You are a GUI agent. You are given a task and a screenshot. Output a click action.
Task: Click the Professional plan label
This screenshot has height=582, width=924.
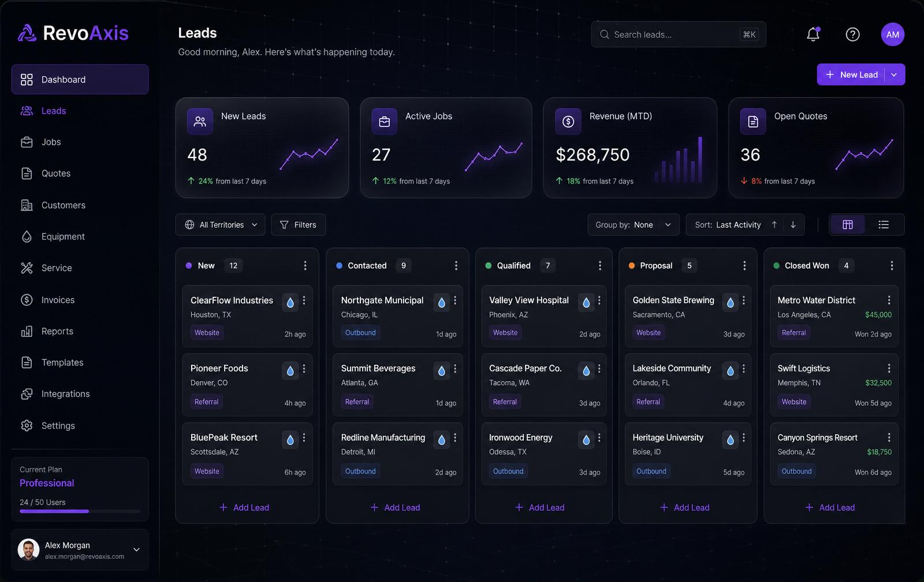click(x=47, y=483)
